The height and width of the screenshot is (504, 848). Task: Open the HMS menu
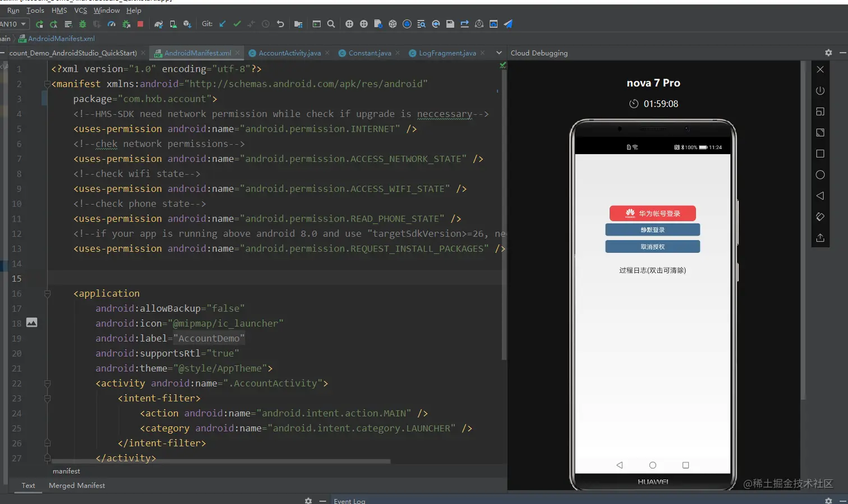click(x=59, y=10)
